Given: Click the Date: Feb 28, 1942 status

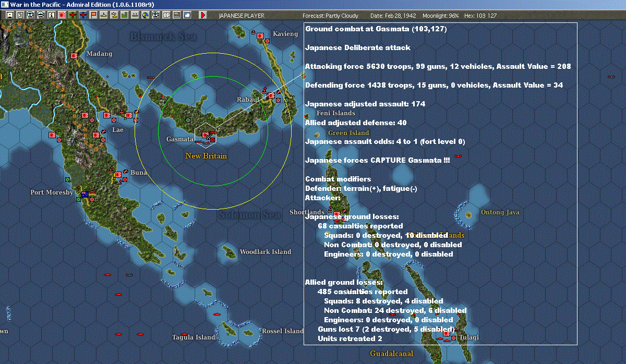Looking at the screenshot, I should coord(392,16).
